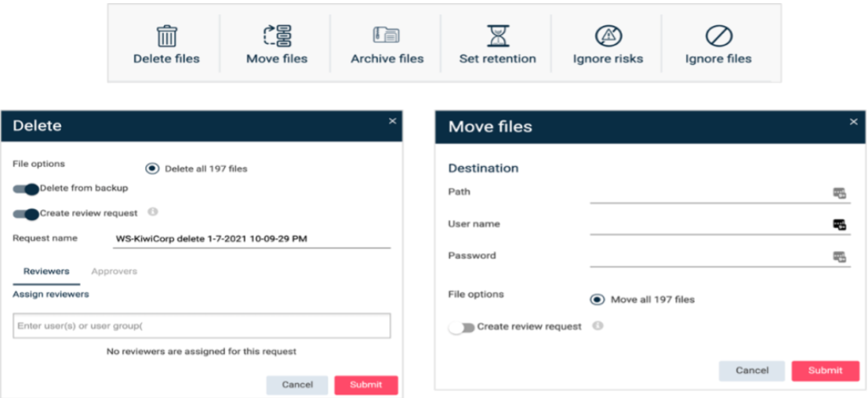The height and width of the screenshot is (398, 868).
Task: Turn off Create review request in Delete dialog
Action: click(x=26, y=214)
